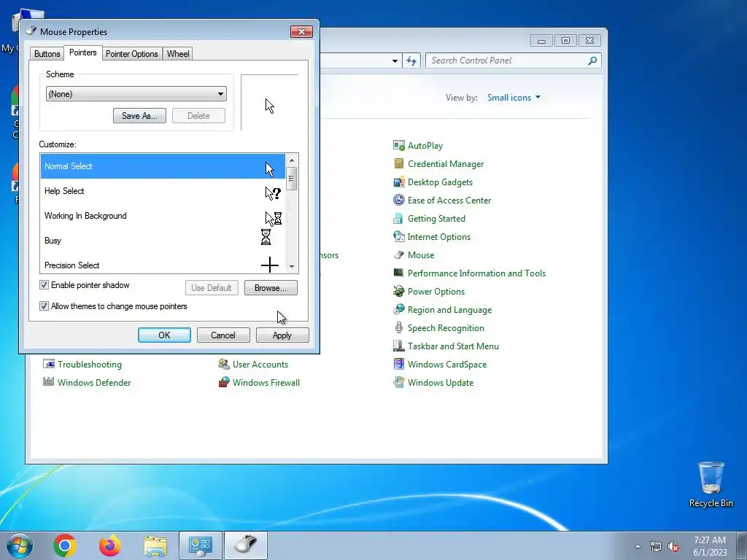Click the Troubleshooting icon

[x=49, y=365]
